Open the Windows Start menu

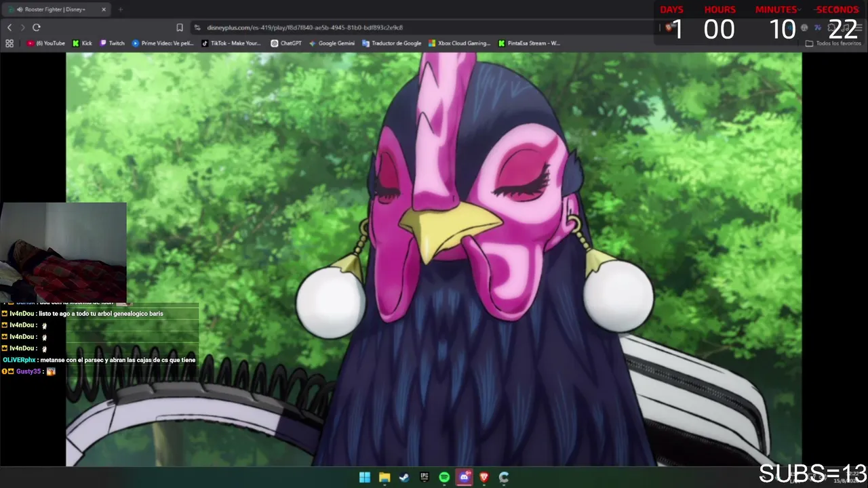(x=365, y=477)
